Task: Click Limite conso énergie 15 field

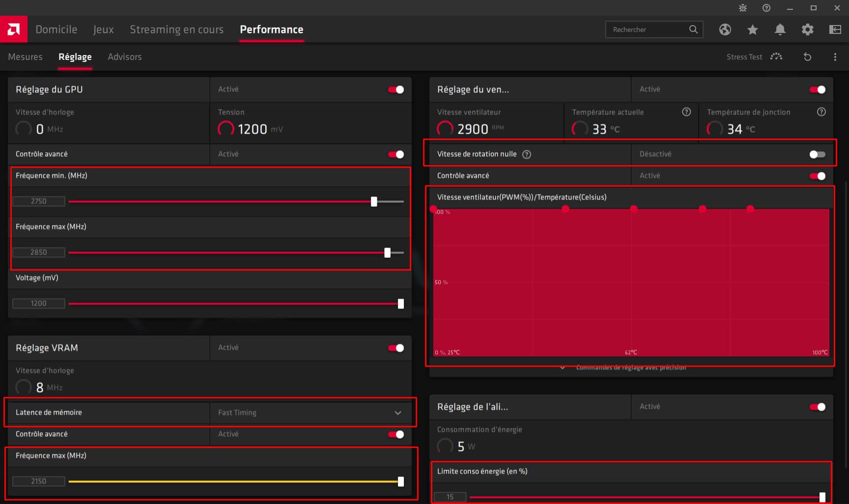Action: coord(450,497)
